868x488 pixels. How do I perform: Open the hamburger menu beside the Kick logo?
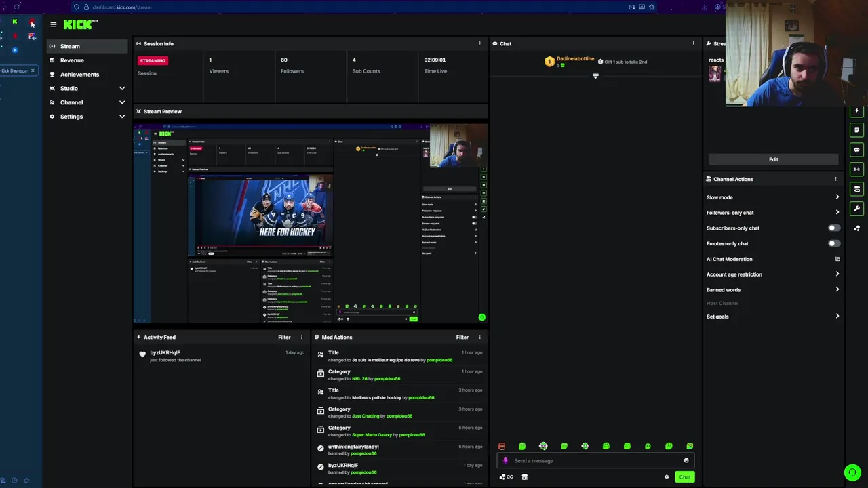point(54,24)
